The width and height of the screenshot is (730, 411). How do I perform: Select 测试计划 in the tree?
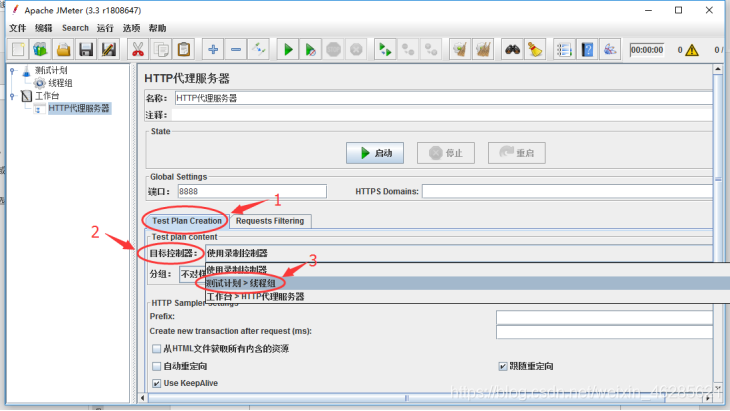51,70
